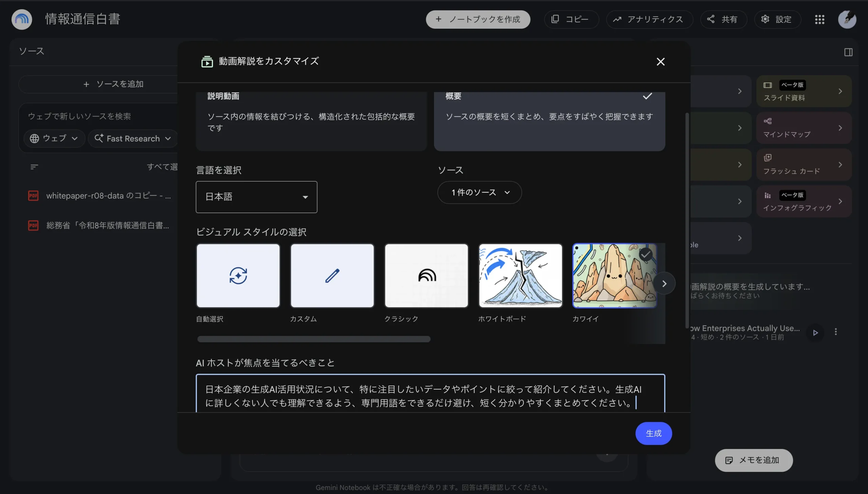Click the visual styles horizontal scrollbar
This screenshot has width=868, height=494.
(x=314, y=339)
